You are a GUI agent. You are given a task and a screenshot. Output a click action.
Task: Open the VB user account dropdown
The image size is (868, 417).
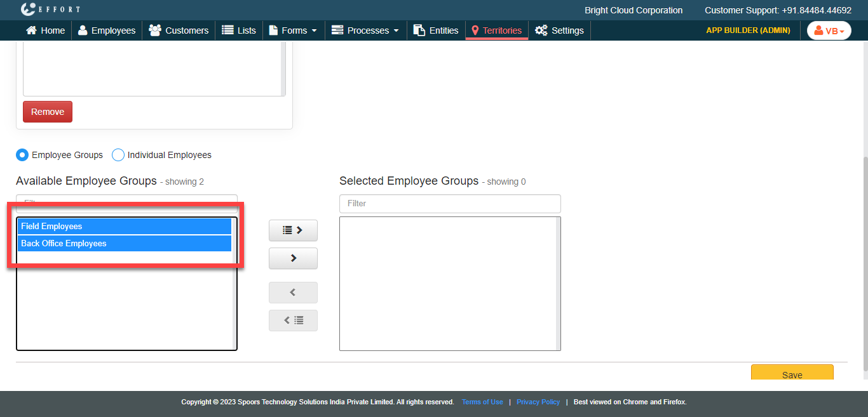[x=829, y=30]
